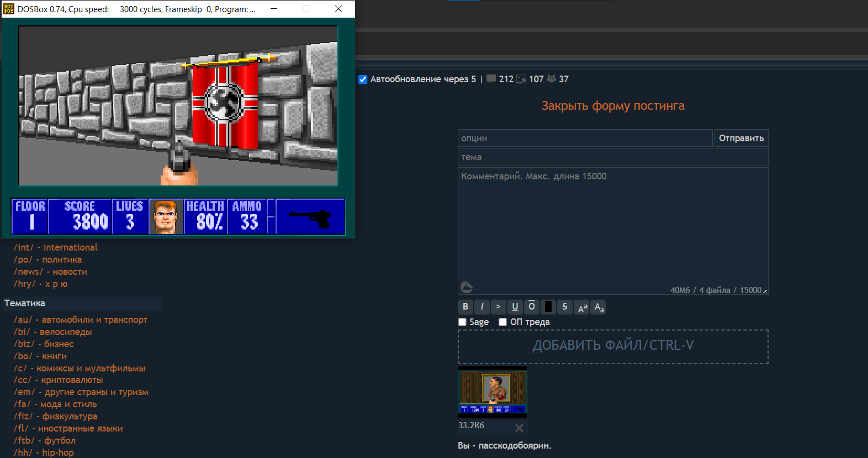Open the attached image thumbnail preview

493,391
